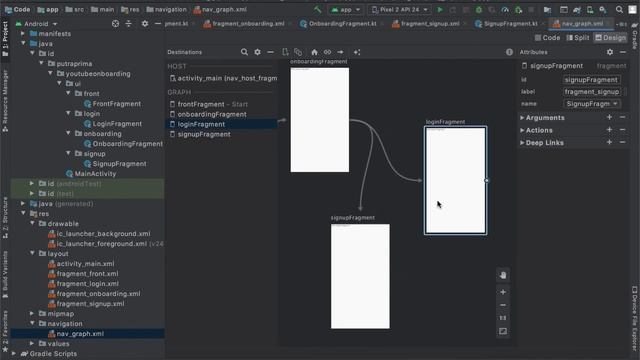Add an action with Actions plus button

609,130
